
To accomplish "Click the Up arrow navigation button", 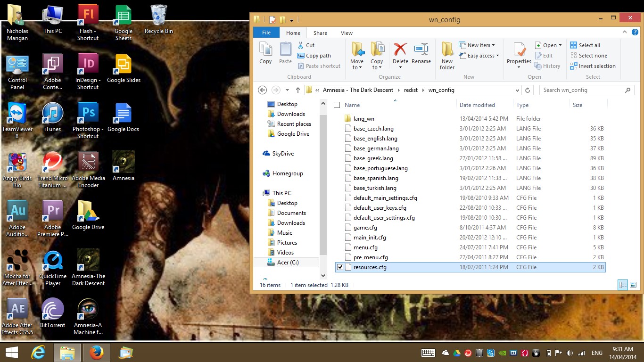I will (298, 90).
